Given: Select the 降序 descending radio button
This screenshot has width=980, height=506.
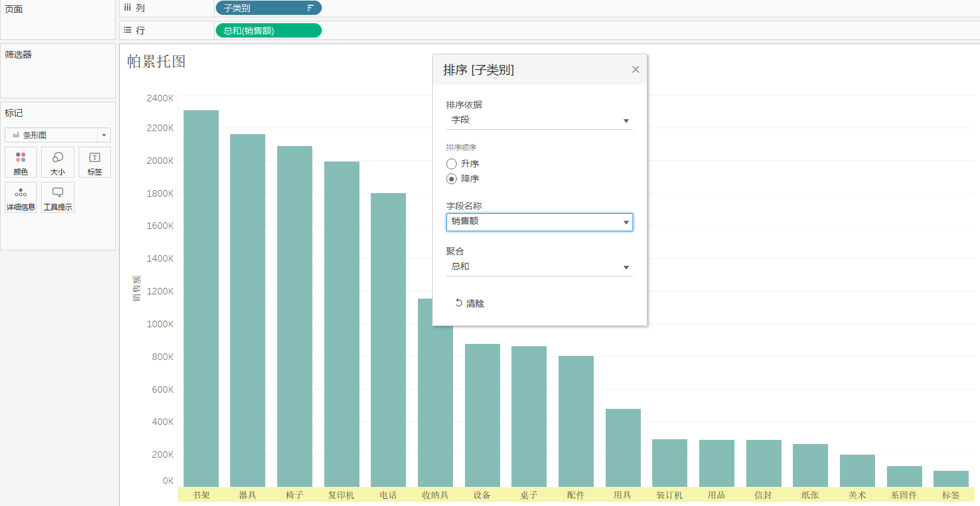Looking at the screenshot, I should coord(451,179).
